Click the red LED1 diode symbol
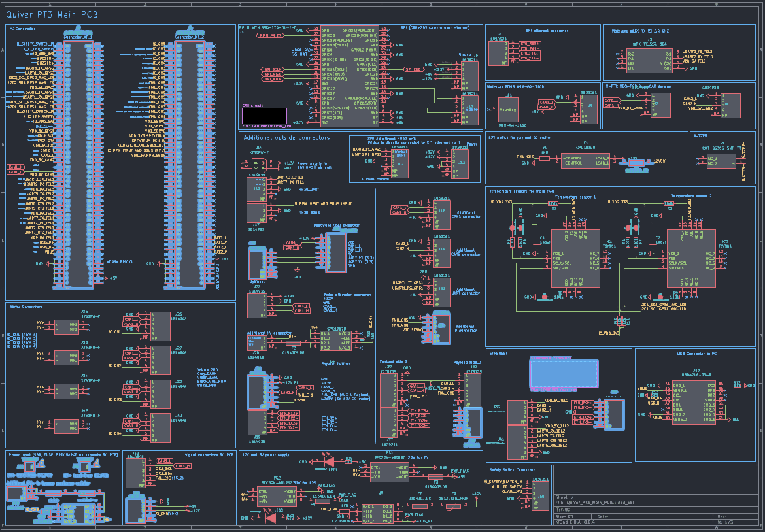 click(329, 461)
